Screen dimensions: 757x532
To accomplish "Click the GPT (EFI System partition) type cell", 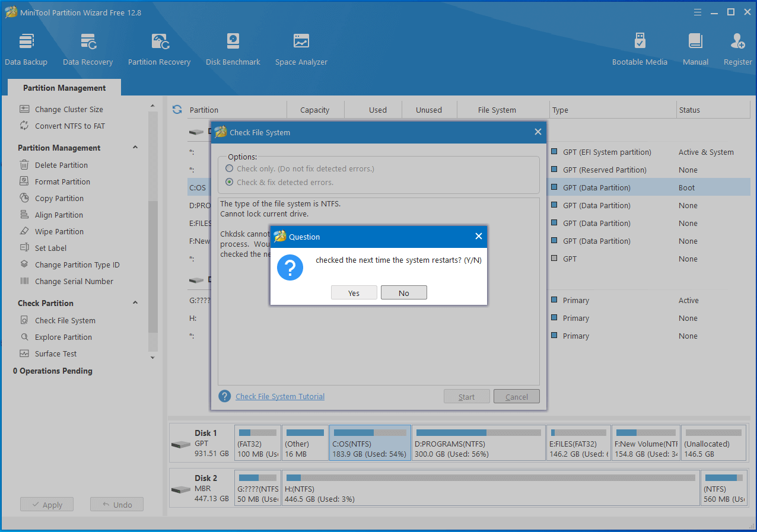I will (607, 152).
